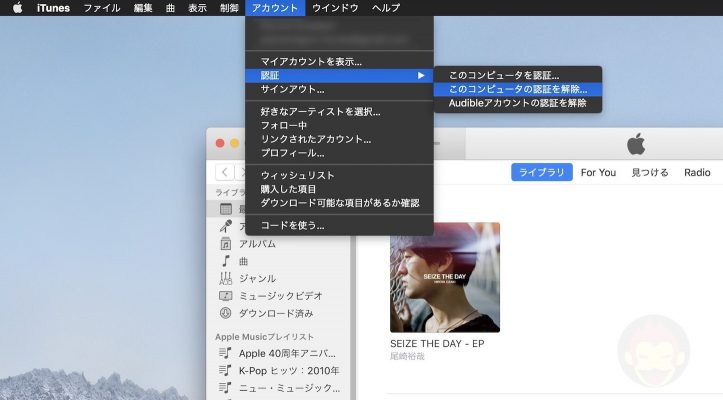This screenshot has height=400, width=723.
Task: Choose ダウンロード可能な項目があるか確認
Action: tap(339, 203)
